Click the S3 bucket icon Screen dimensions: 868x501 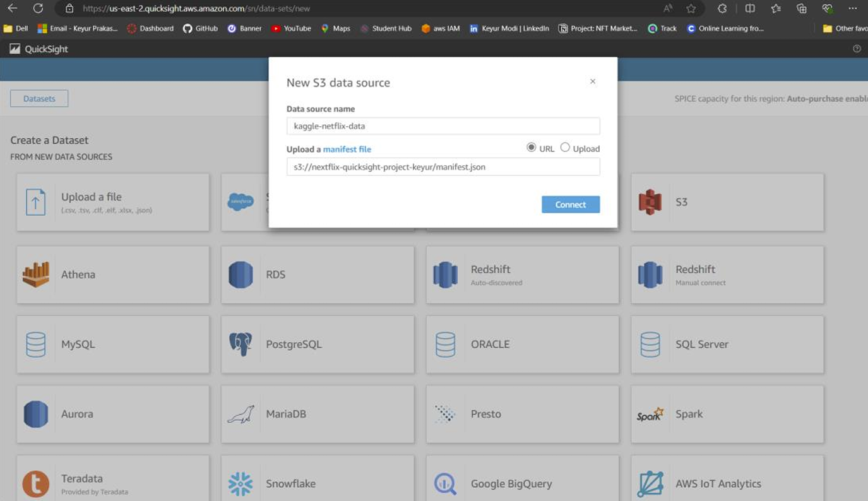coord(650,202)
